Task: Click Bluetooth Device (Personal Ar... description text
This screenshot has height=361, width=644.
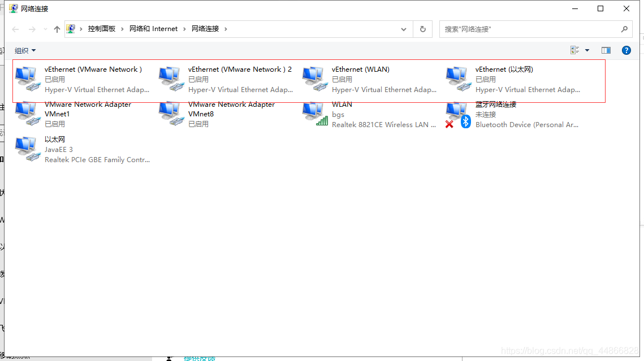Action: (x=526, y=125)
